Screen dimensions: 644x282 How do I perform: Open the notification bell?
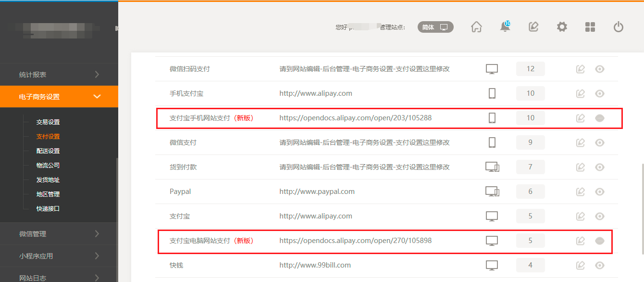[505, 27]
